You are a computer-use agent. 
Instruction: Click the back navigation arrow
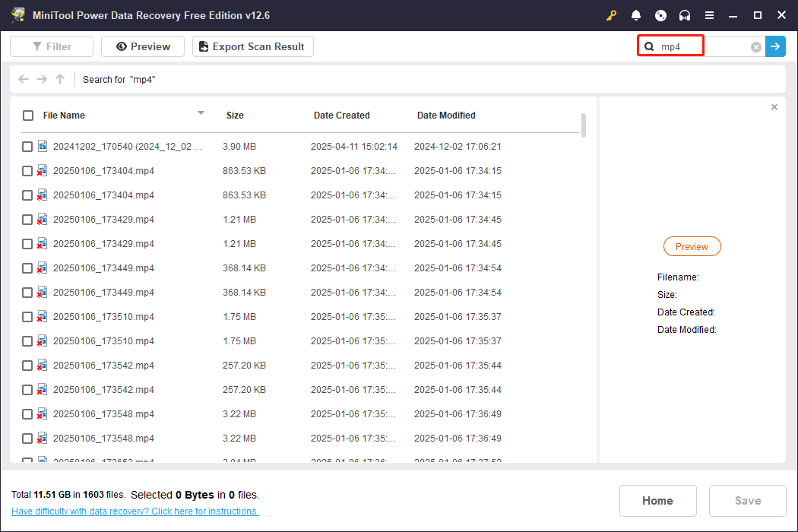tap(23, 78)
